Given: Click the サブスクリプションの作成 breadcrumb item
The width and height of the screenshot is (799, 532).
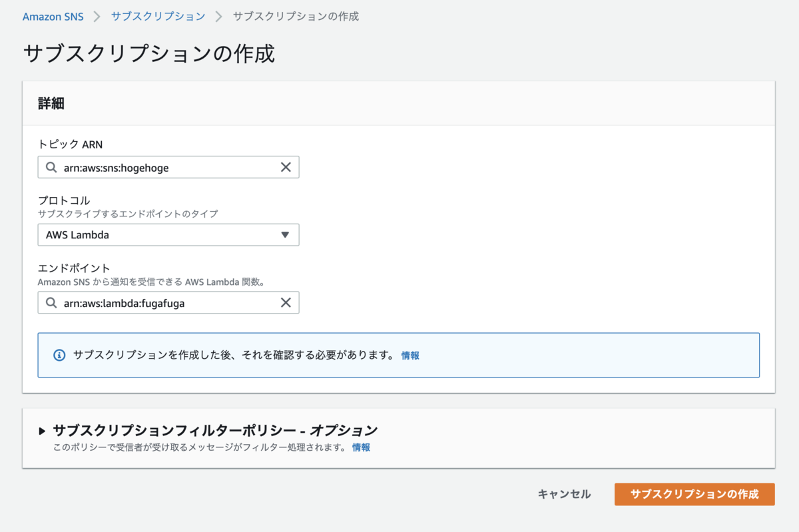Looking at the screenshot, I should tap(296, 16).
